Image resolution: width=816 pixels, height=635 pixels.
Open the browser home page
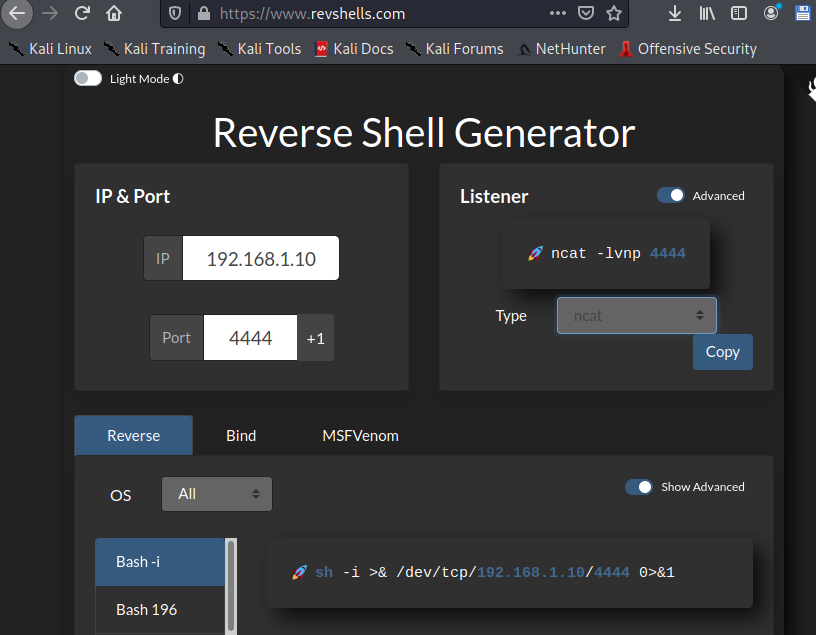[113, 13]
